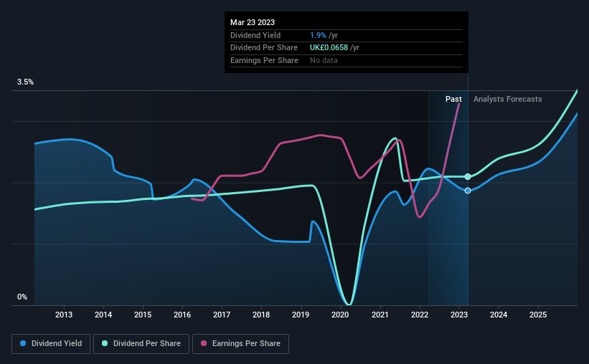
Task: Select the teal data point marker at Mar 2023
Action: coord(468,177)
